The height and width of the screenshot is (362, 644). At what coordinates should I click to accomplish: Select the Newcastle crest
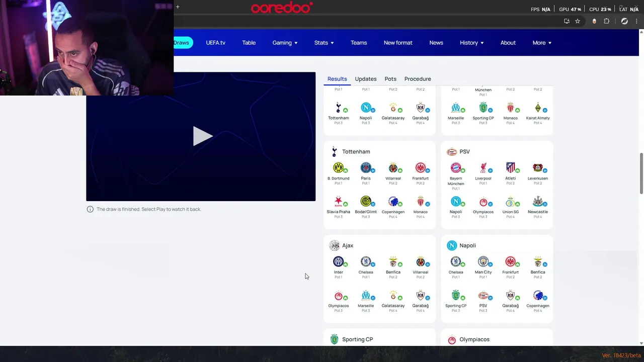coord(538,201)
